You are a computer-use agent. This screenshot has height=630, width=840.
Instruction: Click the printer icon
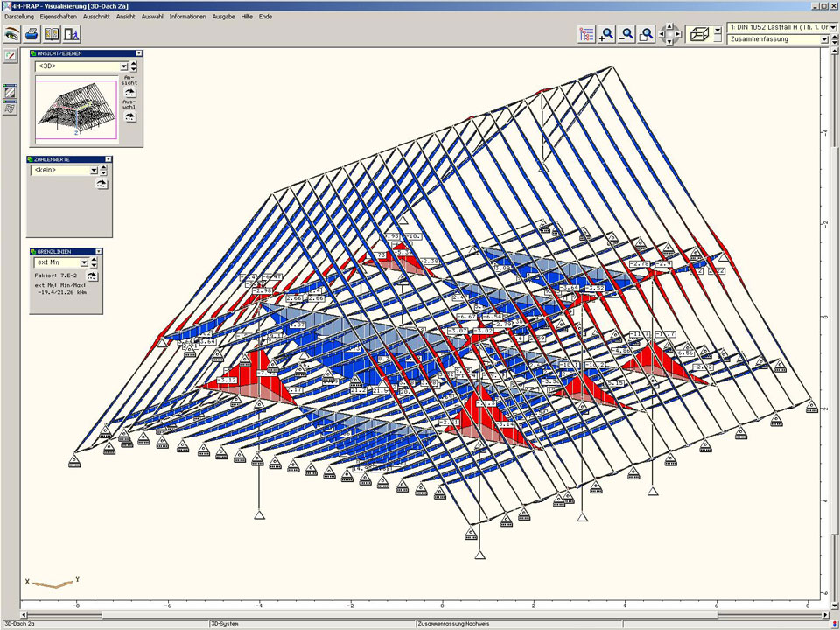click(31, 34)
